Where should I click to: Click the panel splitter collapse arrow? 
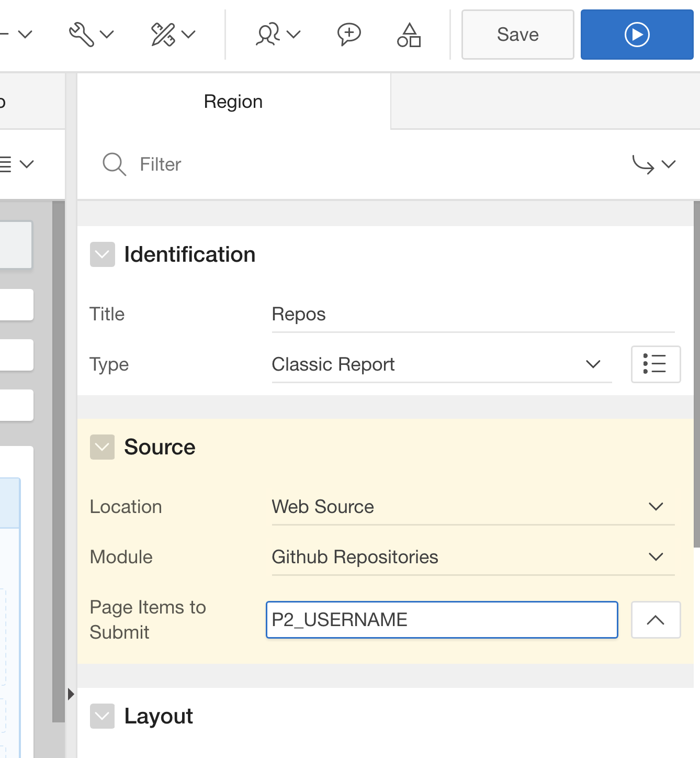[71, 694]
